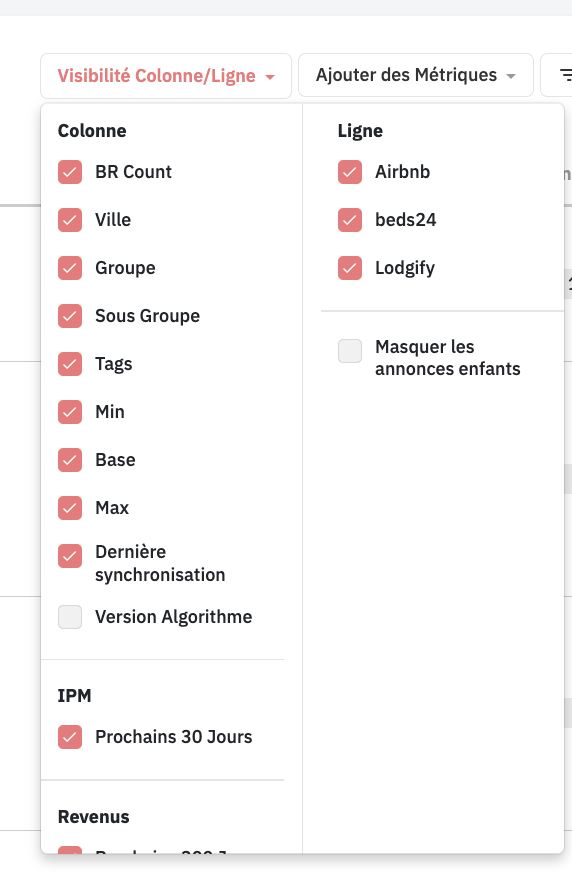Click the filter lines icon at top right
The image size is (572, 872).
pyautogui.click(x=565, y=75)
